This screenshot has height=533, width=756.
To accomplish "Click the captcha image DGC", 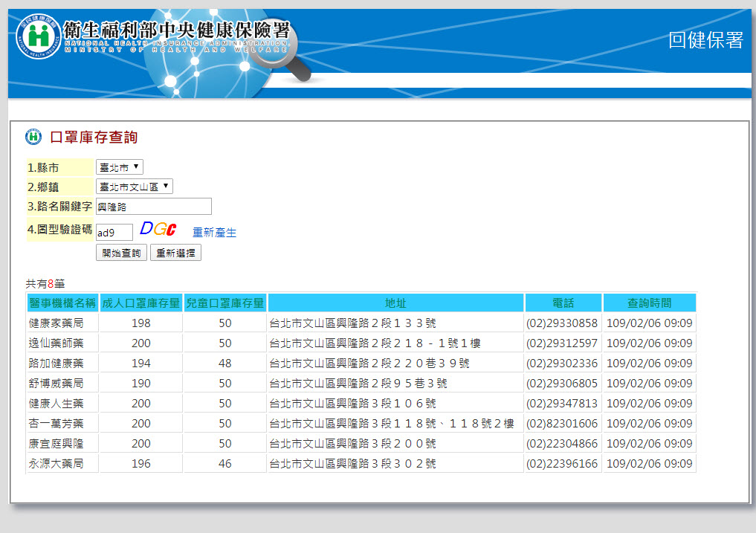I will click(x=158, y=229).
